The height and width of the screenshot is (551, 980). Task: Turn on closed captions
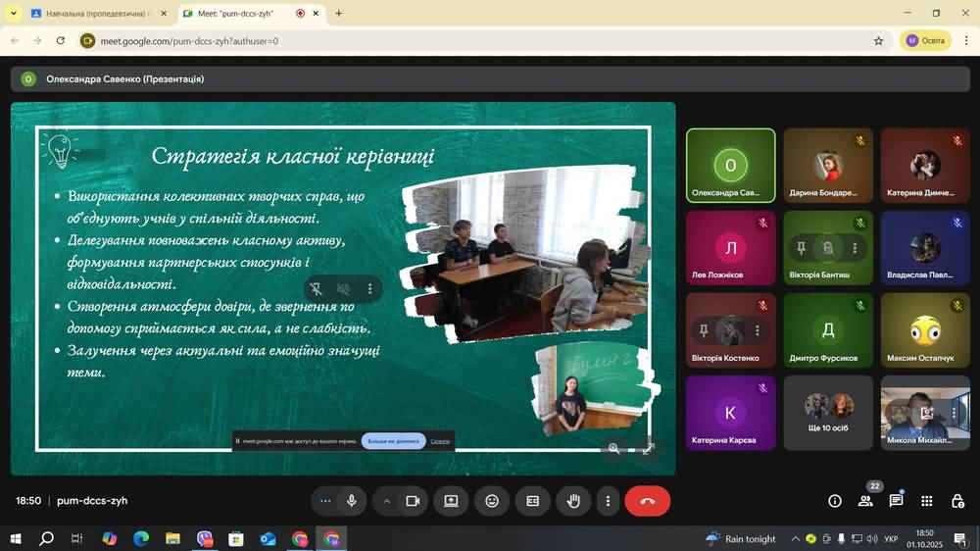pyautogui.click(x=532, y=501)
